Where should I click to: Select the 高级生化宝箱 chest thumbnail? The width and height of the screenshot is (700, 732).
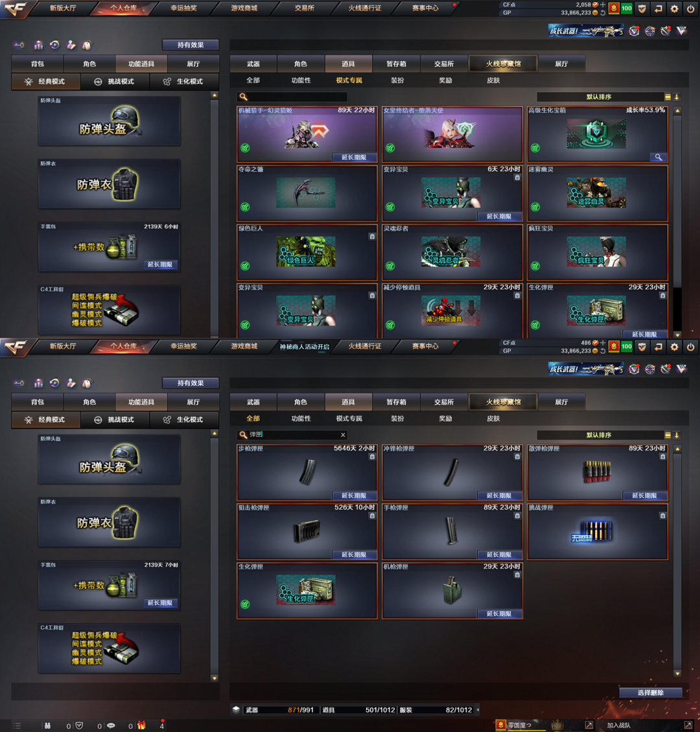click(x=596, y=134)
